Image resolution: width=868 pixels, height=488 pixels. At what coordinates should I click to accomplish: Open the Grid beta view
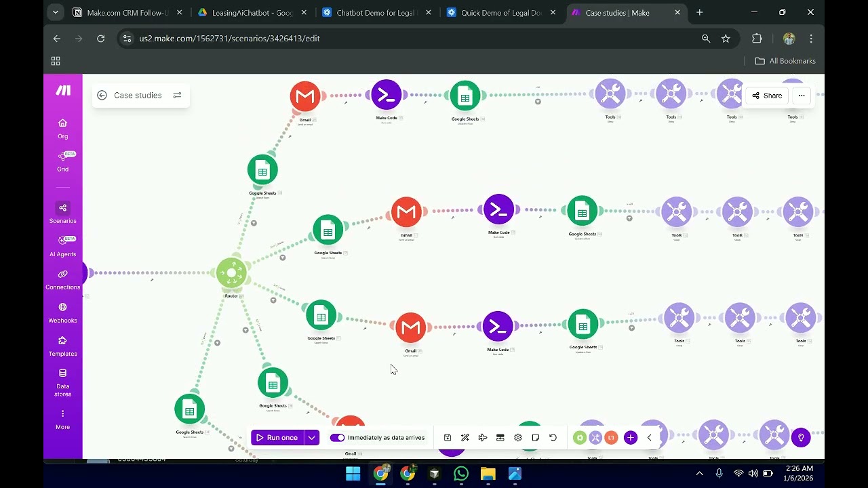tap(62, 161)
